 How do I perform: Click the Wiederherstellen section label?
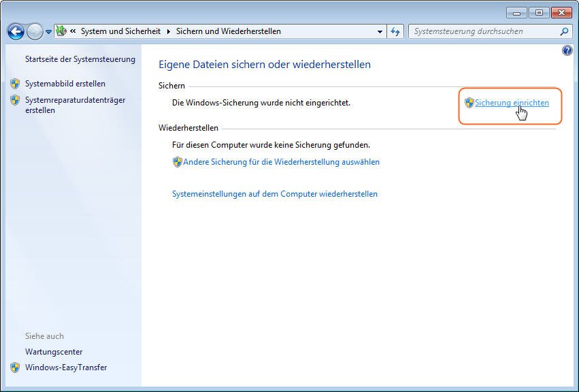pyautogui.click(x=188, y=128)
